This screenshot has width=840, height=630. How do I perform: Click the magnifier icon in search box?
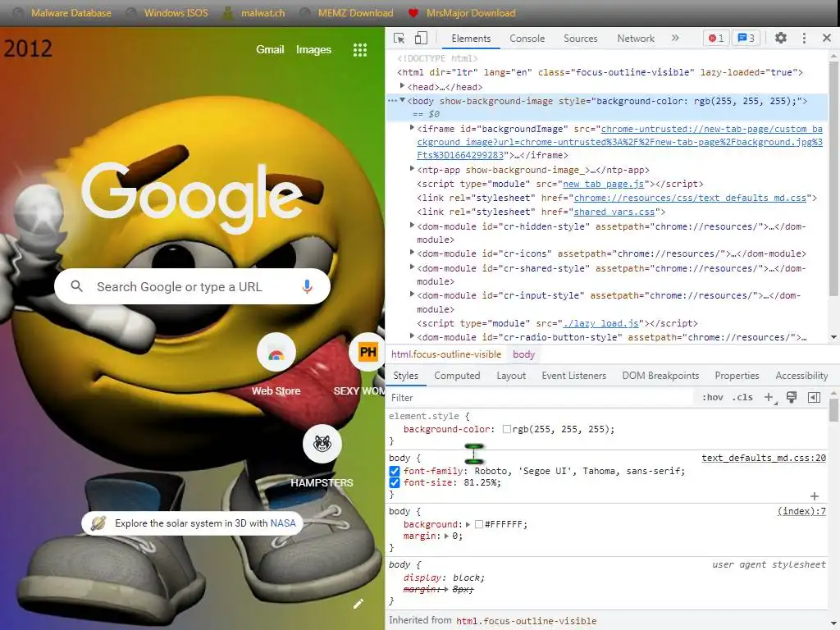76,286
